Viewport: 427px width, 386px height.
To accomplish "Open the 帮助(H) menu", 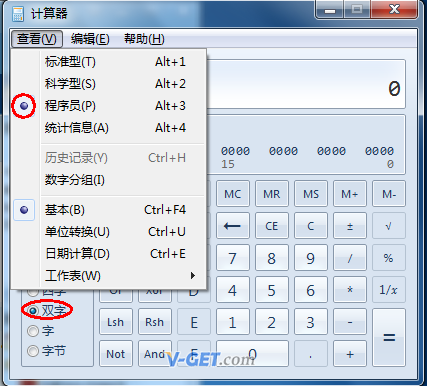I will click(x=144, y=39).
